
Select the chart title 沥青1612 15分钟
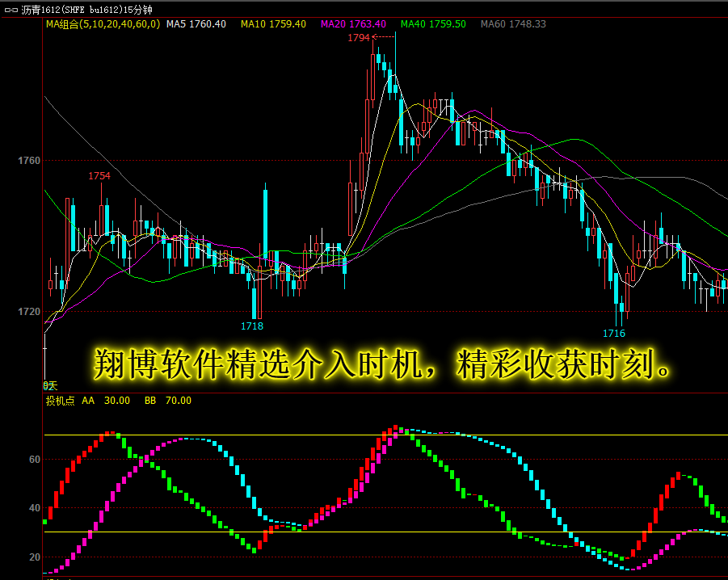click(x=86, y=10)
